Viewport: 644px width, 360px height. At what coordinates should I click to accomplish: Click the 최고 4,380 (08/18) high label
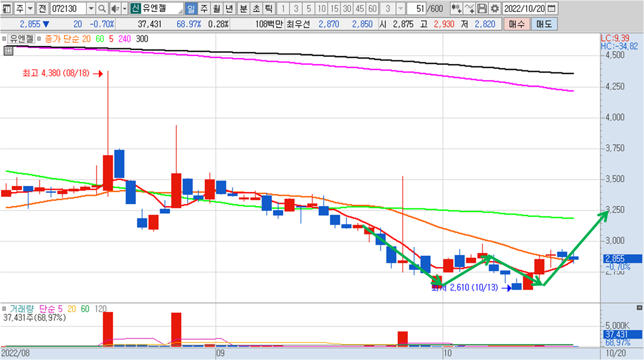tap(56, 73)
